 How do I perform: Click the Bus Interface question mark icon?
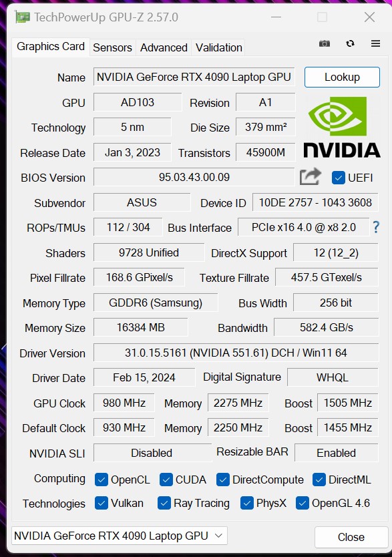[376, 227]
